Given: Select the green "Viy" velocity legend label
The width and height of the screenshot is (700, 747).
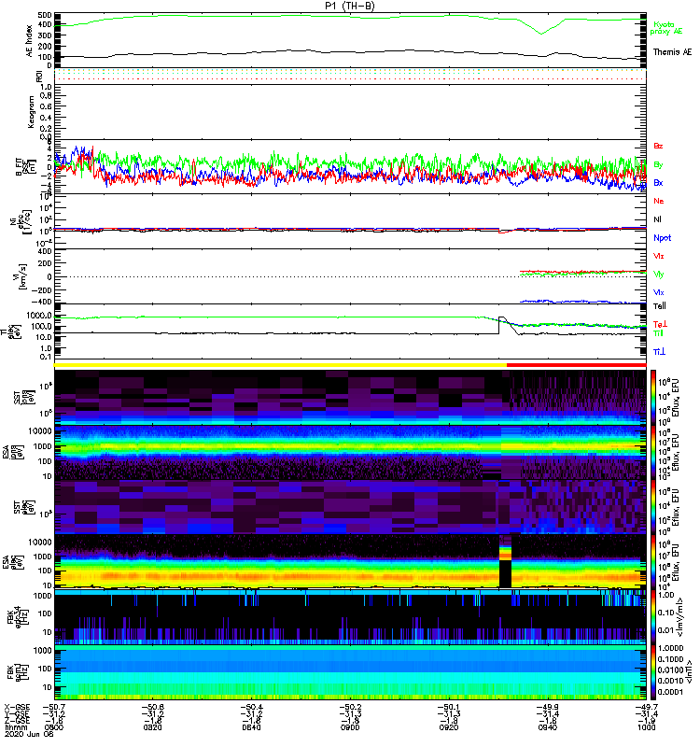Looking at the screenshot, I should click(x=659, y=275).
